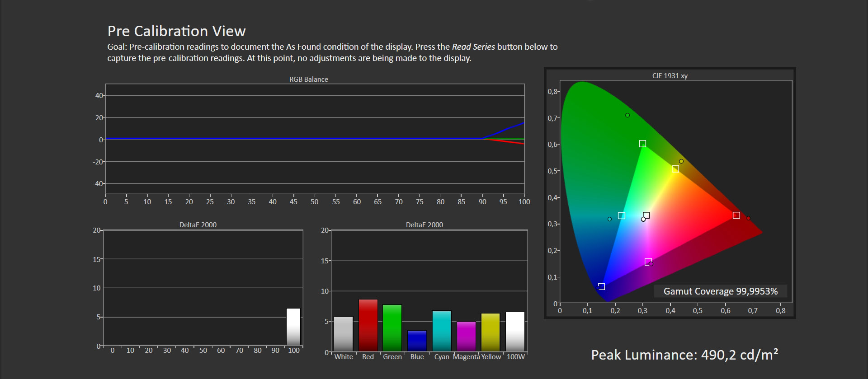Click the cyan target square in CIE chart
Screen dimensions: 868x379
click(622, 216)
